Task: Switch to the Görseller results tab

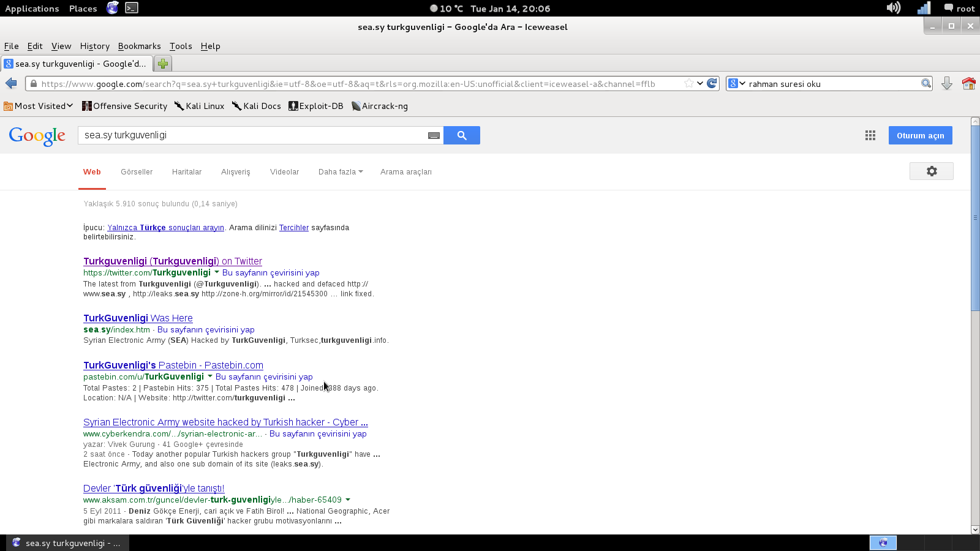Action: [137, 172]
